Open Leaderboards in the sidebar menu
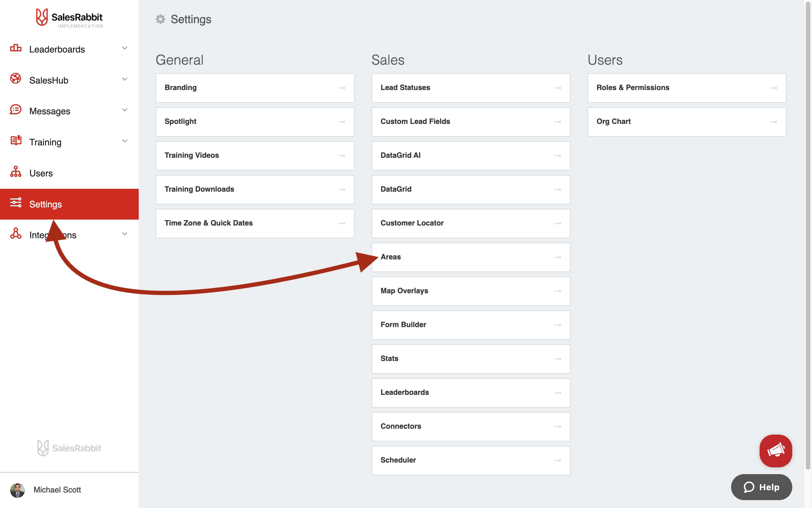Image resolution: width=812 pixels, height=508 pixels. pyautogui.click(x=69, y=49)
